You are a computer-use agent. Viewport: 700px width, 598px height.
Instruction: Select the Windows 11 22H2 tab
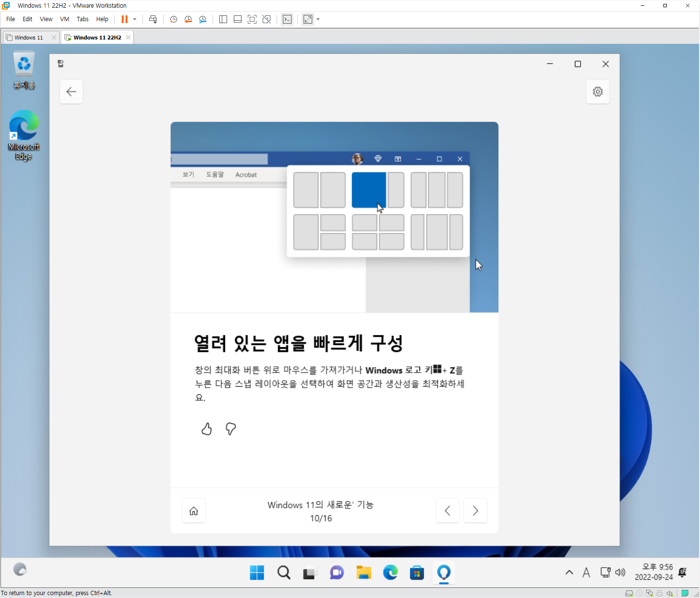pyautogui.click(x=97, y=38)
